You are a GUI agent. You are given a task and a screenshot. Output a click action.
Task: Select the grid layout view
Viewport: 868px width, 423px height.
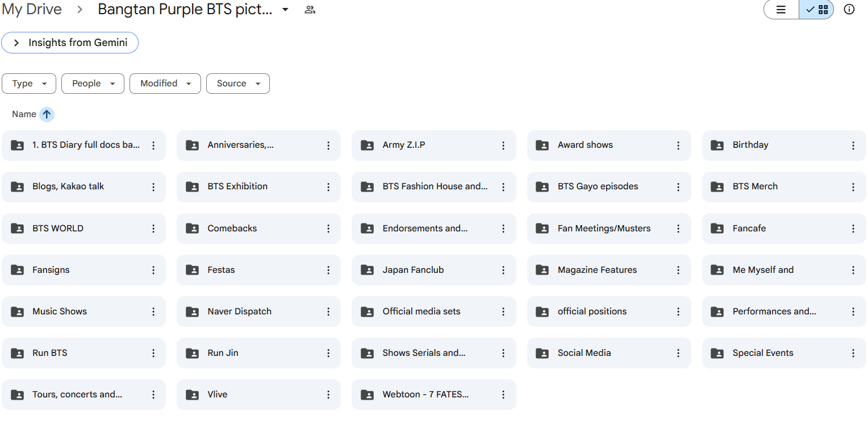(817, 10)
